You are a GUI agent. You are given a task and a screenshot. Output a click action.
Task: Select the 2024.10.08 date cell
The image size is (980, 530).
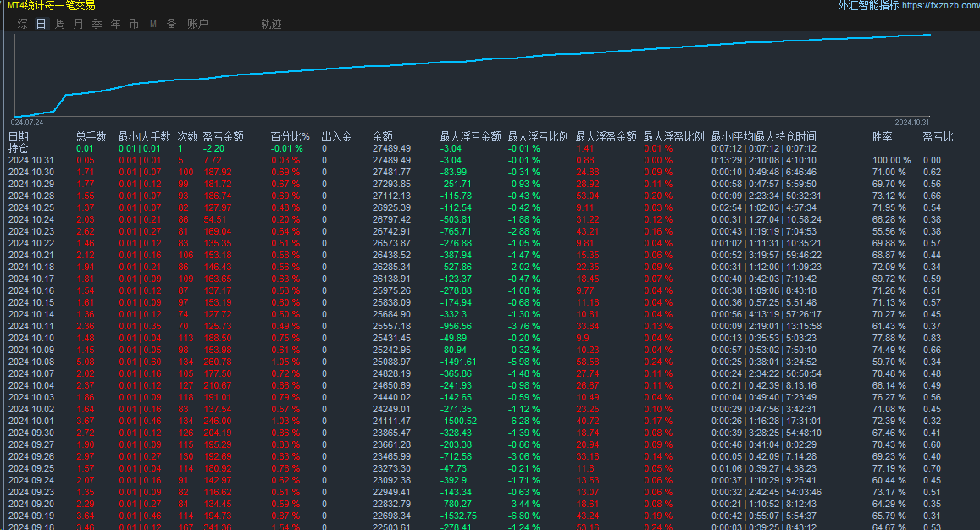(x=31, y=362)
